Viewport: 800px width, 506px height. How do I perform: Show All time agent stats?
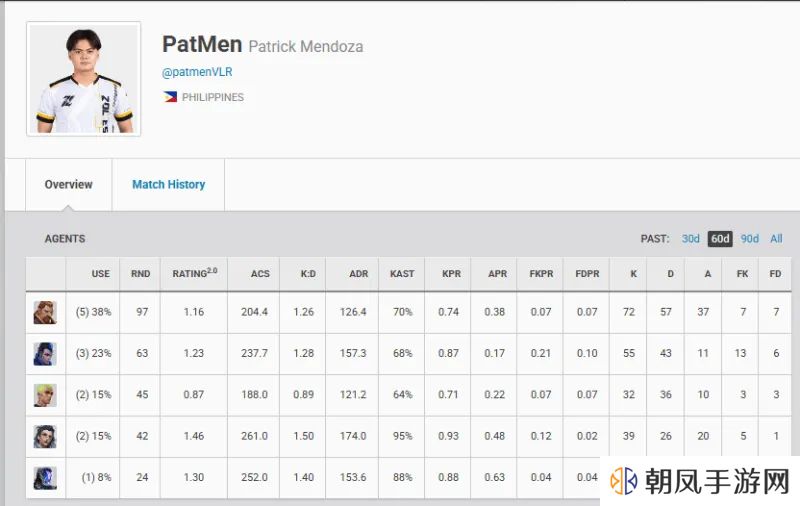tap(776, 239)
